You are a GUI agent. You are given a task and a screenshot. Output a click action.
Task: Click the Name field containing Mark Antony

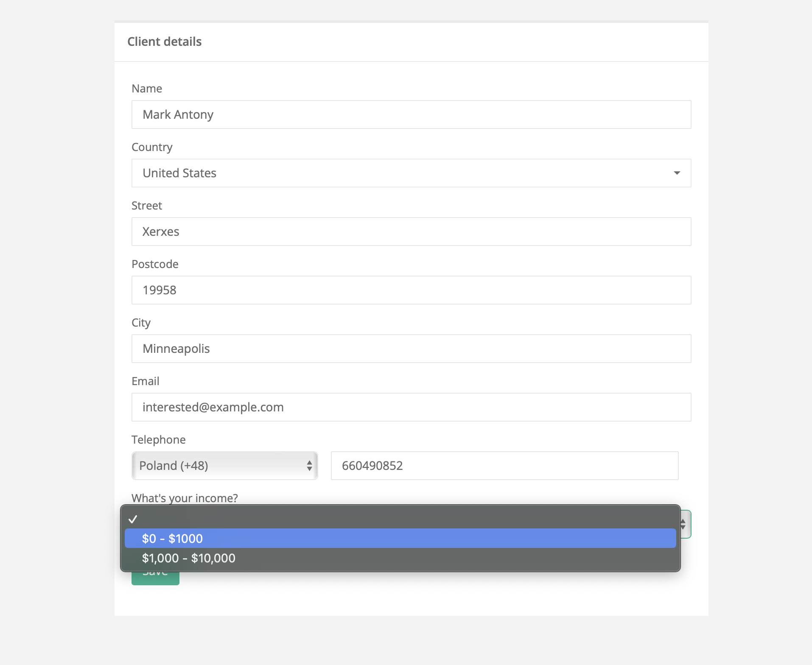click(411, 115)
